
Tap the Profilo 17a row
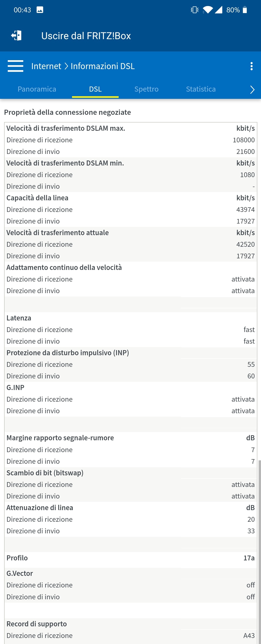tap(130, 558)
